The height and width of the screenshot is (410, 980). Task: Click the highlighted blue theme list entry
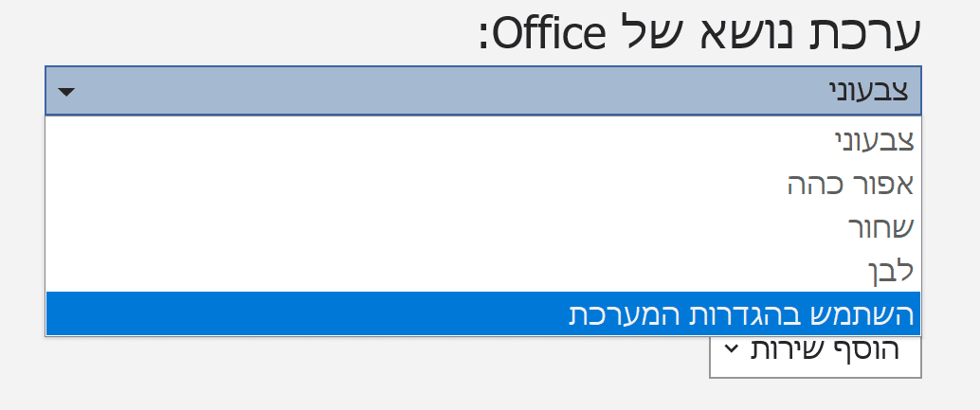pyautogui.click(x=481, y=313)
